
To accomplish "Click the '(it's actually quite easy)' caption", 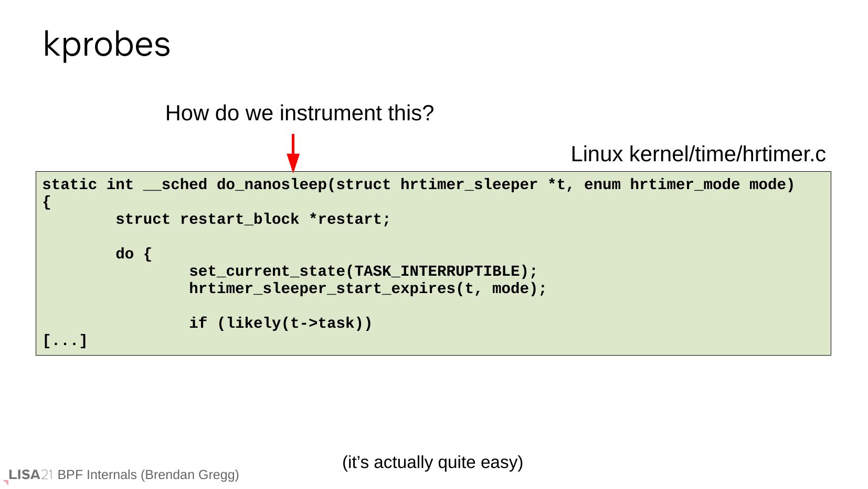I will click(432, 463).
